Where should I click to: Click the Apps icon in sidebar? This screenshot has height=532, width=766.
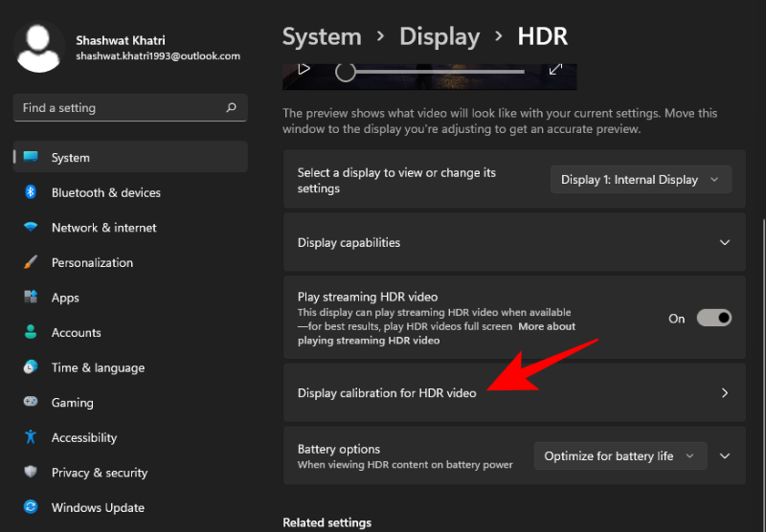pyautogui.click(x=31, y=298)
